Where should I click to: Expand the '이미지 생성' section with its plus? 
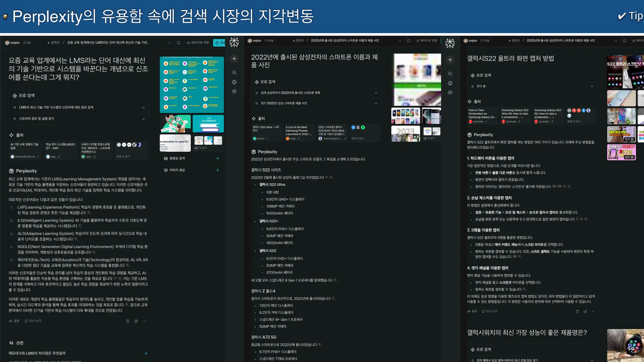coord(217,170)
